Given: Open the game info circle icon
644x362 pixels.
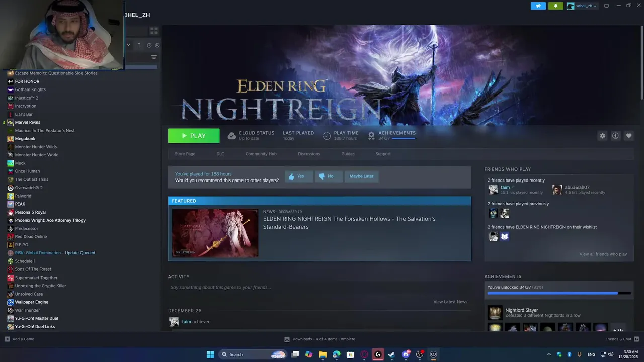Looking at the screenshot, I should coord(615,136).
